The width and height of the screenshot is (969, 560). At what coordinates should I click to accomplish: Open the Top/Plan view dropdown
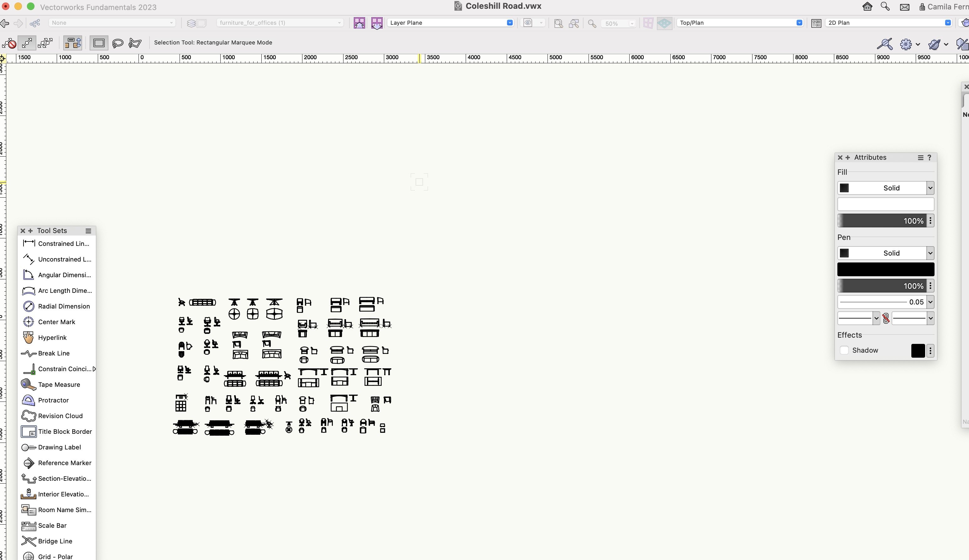799,23
